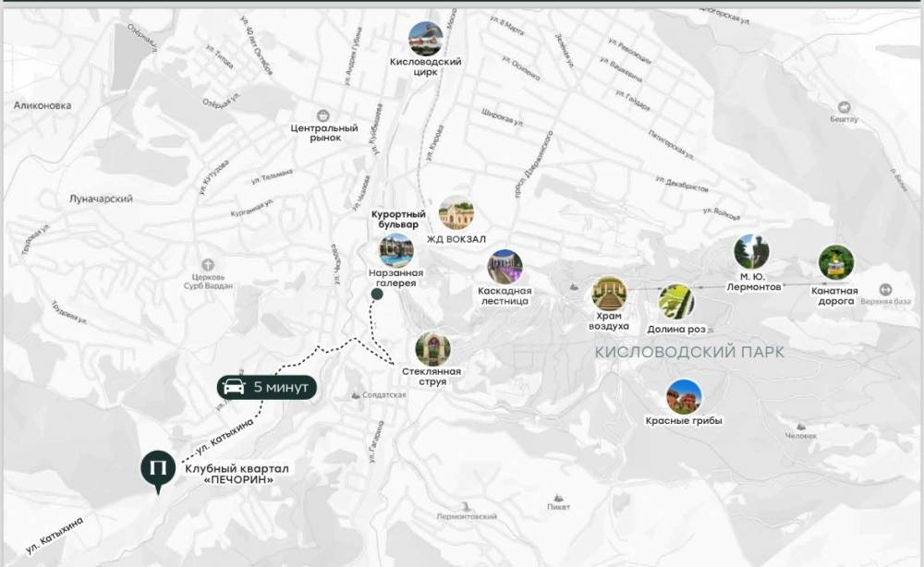Screen dimensions: 924x567
Task: Select the Церковь Сурб Вардан church icon
Action: pyautogui.click(x=208, y=264)
